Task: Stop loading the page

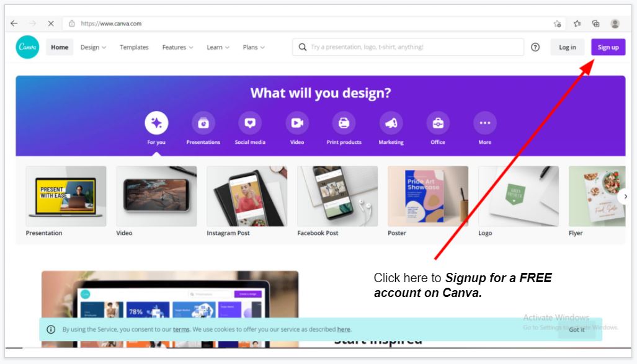Action: (51, 24)
